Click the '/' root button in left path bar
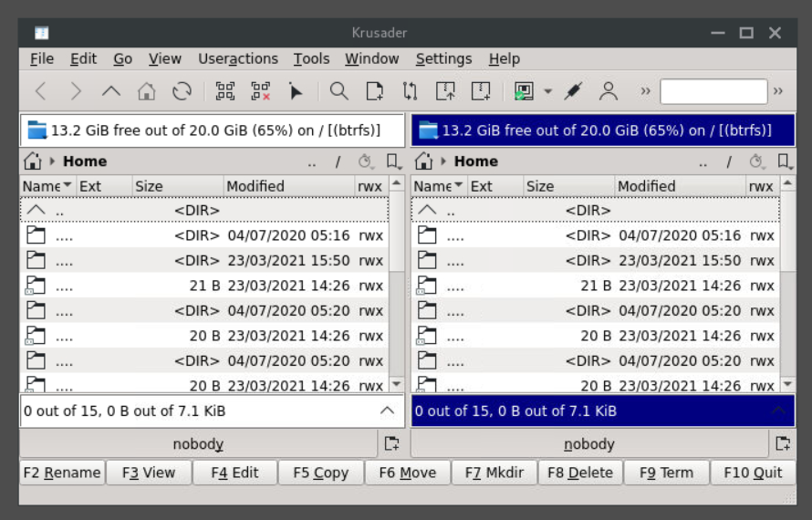The width and height of the screenshot is (812, 520). pos(338,162)
